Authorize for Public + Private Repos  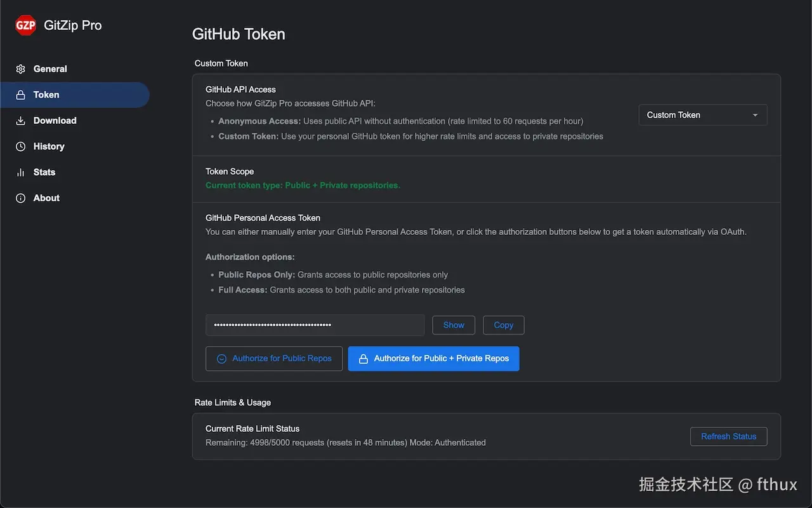click(x=434, y=359)
